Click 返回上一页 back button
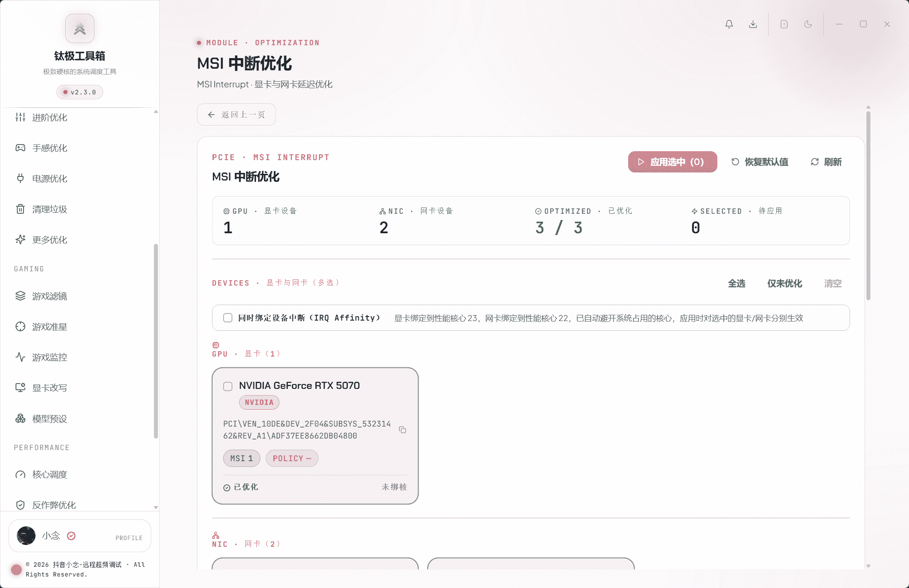909x588 pixels. coord(236,115)
